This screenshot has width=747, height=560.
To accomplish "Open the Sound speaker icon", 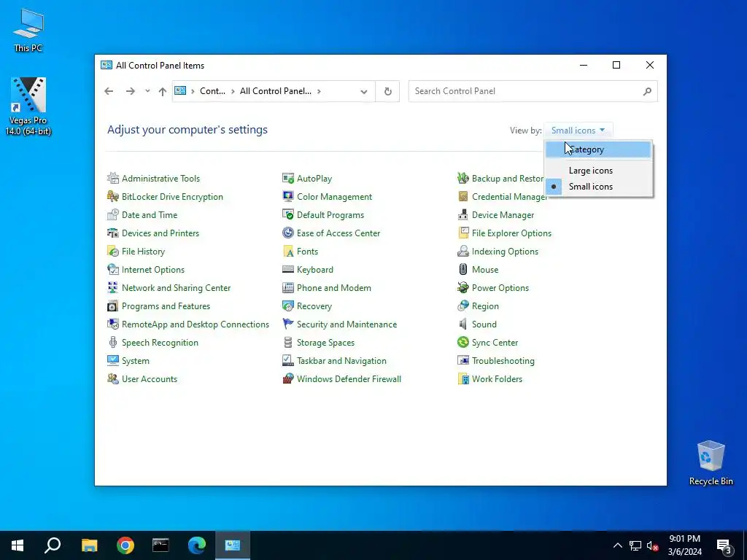I will point(462,324).
